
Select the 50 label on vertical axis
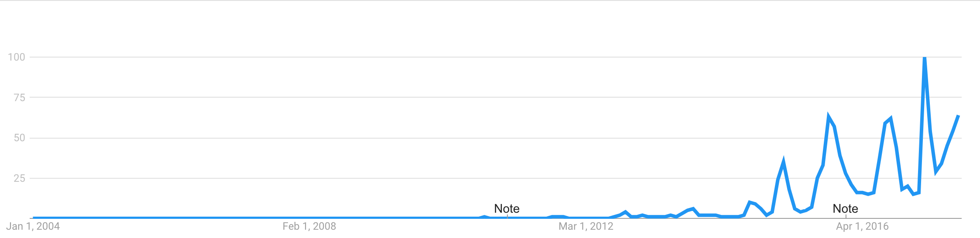pos(20,138)
